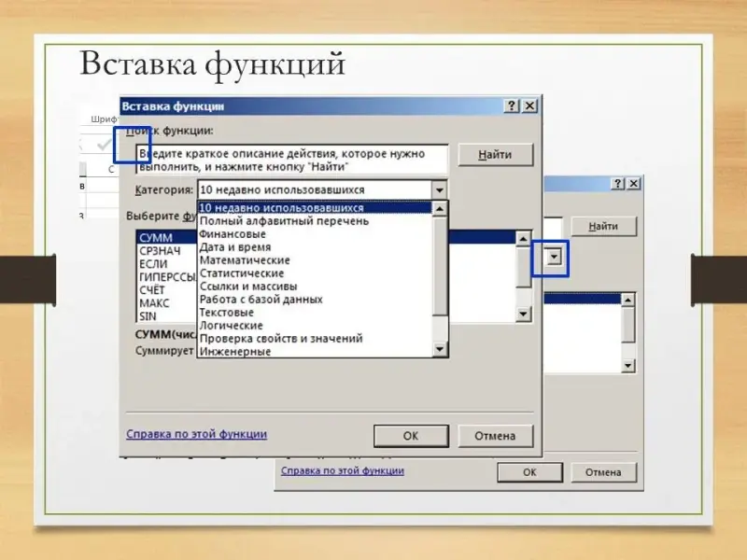The height and width of the screenshot is (560, 747).
Task: Select Финансовые in the category list
Action: (x=233, y=234)
